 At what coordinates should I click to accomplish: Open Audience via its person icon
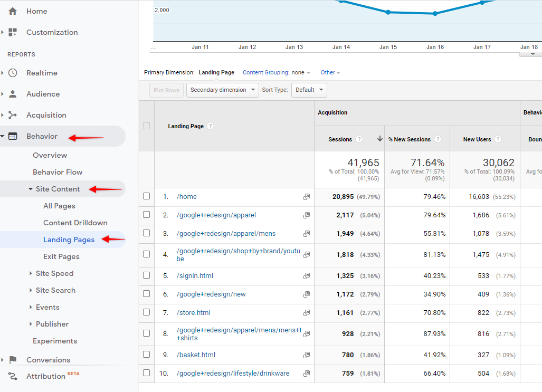(x=12, y=94)
